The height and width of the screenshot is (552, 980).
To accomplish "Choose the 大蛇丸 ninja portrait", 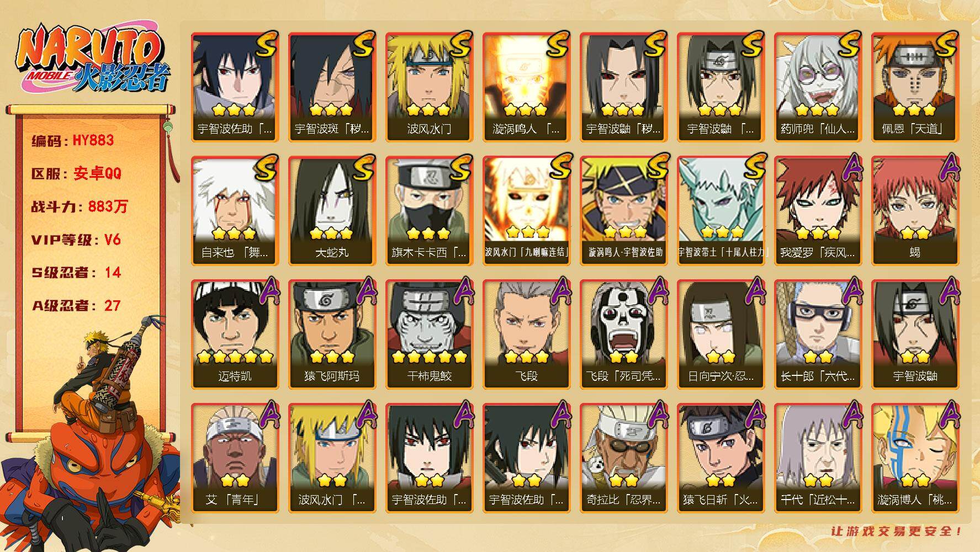I will pos(331,210).
